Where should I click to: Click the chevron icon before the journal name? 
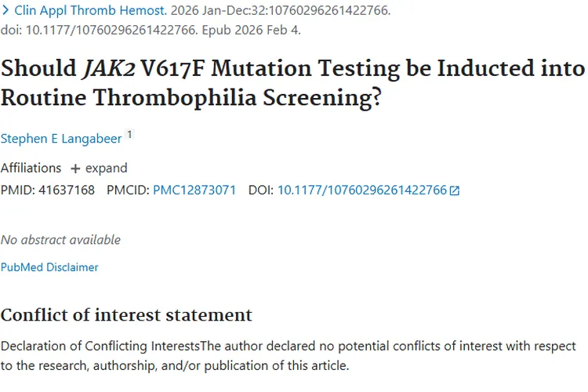click(x=5, y=11)
